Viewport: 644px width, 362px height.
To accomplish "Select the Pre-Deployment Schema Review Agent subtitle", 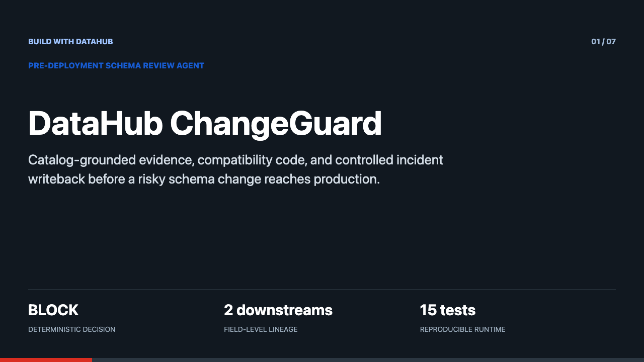I will click(x=116, y=66).
